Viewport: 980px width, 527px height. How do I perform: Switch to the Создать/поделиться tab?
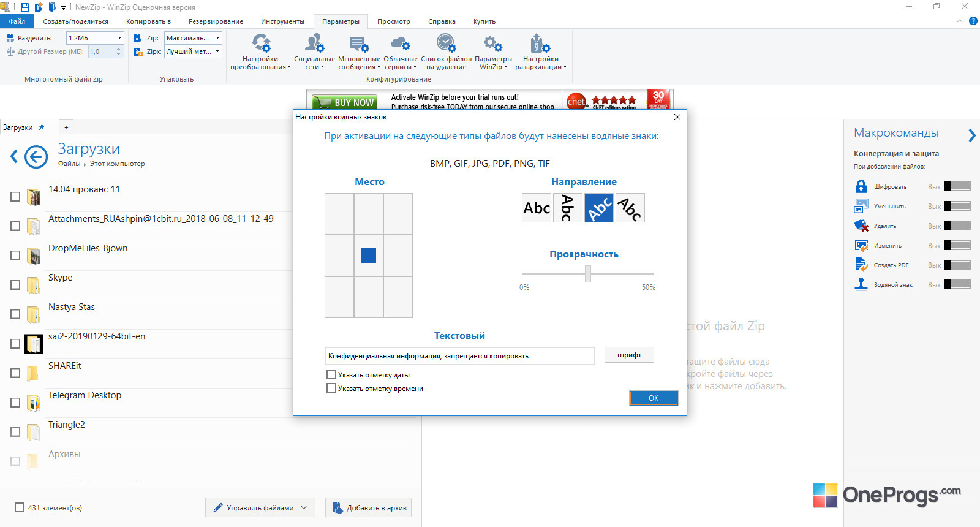click(76, 21)
